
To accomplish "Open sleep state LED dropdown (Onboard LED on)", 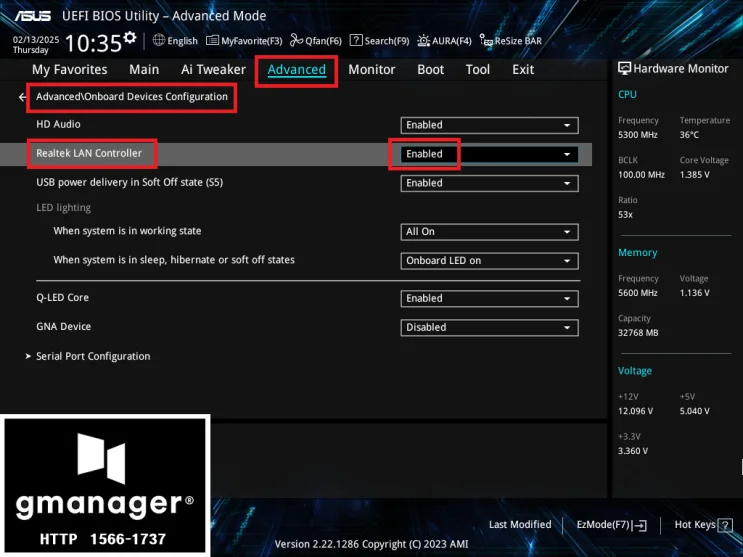I will tap(489, 261).
